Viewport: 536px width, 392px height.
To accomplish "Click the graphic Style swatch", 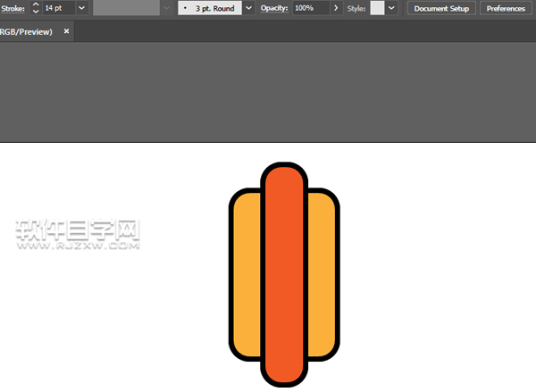I will point(377,8).
